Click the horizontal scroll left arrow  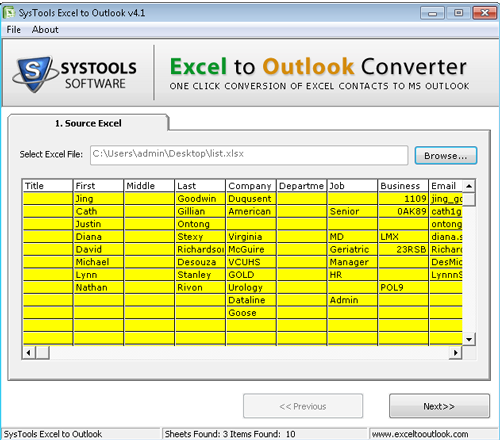tap(29, 353)
